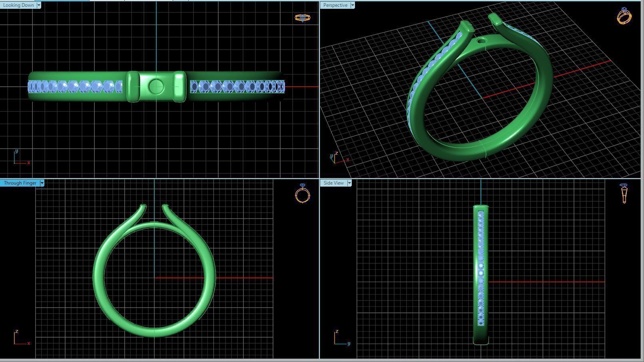Click the side ring icon in Side View viewport
The image size is (644, 362).
(x=624, y=193)
